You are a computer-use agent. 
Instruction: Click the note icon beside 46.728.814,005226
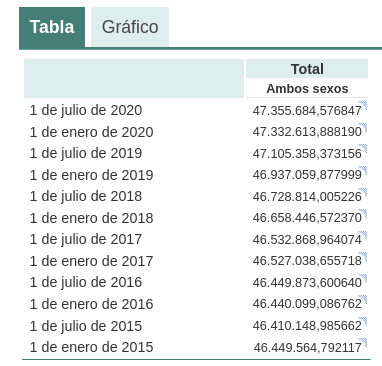click(363, 192)
